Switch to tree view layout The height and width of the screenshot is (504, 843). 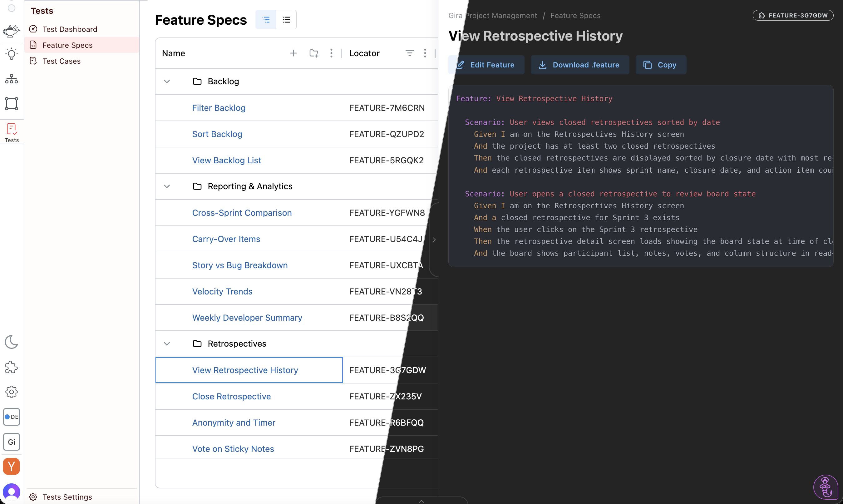pos(266,20)
